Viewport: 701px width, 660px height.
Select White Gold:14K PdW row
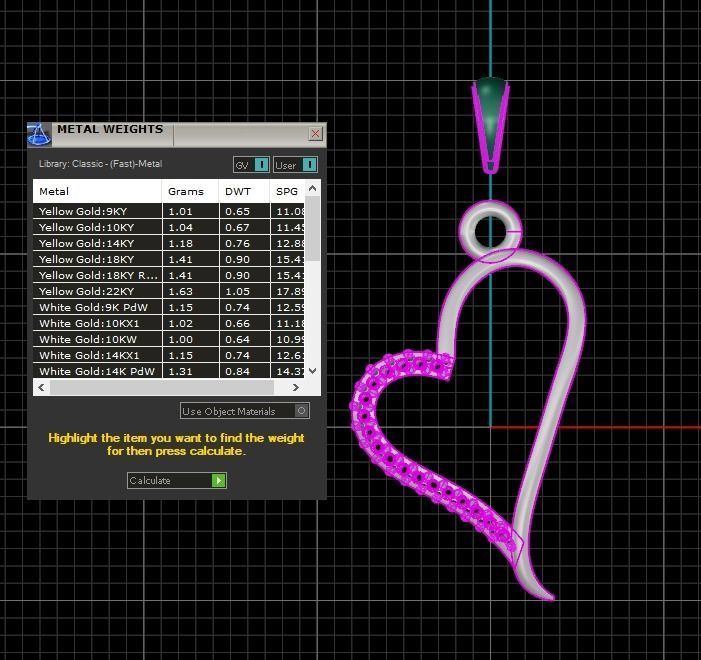169,371
